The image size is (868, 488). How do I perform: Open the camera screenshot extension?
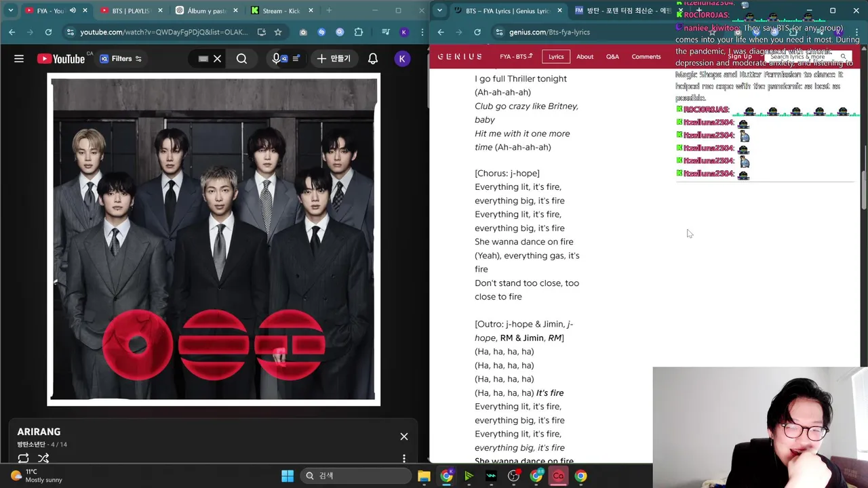[303, 32]
